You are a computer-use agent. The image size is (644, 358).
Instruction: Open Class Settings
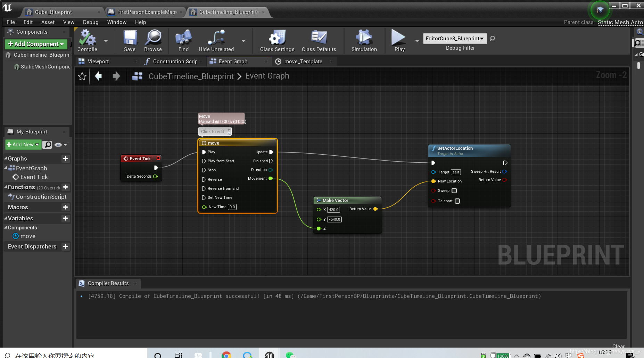276,40
